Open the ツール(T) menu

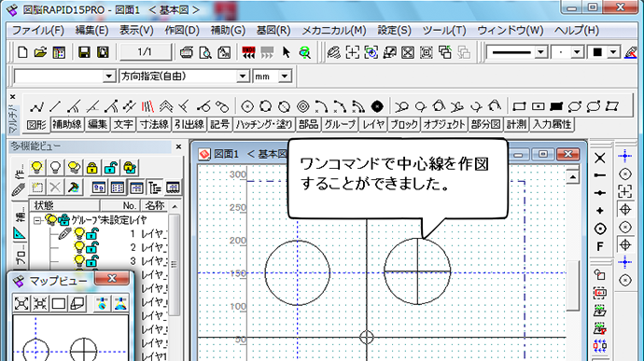tap(444, 31)
